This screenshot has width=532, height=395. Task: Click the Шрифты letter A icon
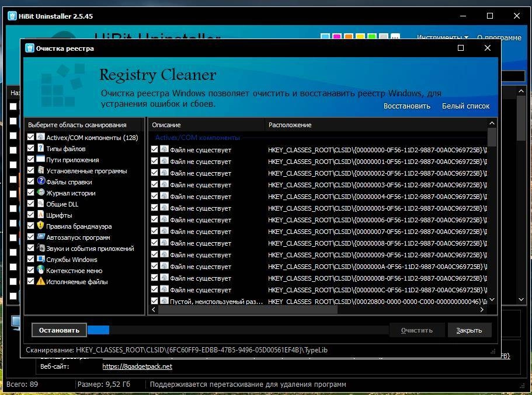[x=41, y=214]
